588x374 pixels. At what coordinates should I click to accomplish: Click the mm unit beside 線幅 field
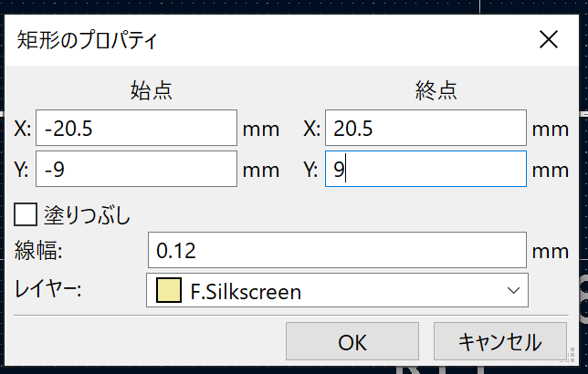click(551, 251)
